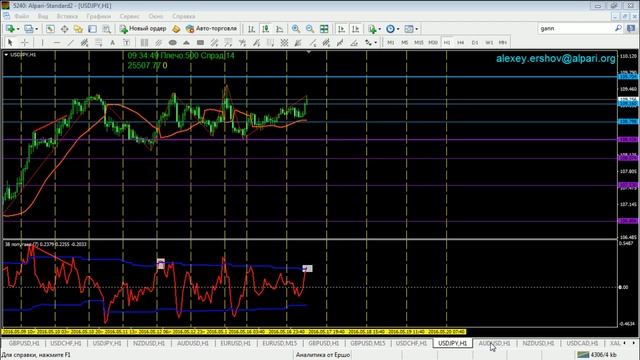
Task: Switch timeframe to D1
Action: (475, 42)
